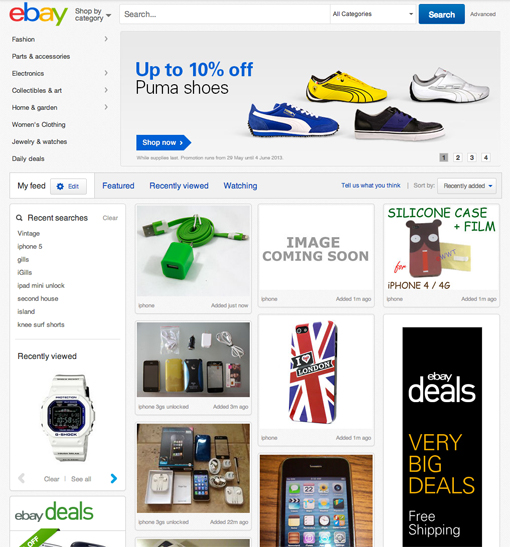Image resolution: width=510 pixels, height=547 pixels.
Task: Select banner slide 3
Action: [x=472, y=157]
